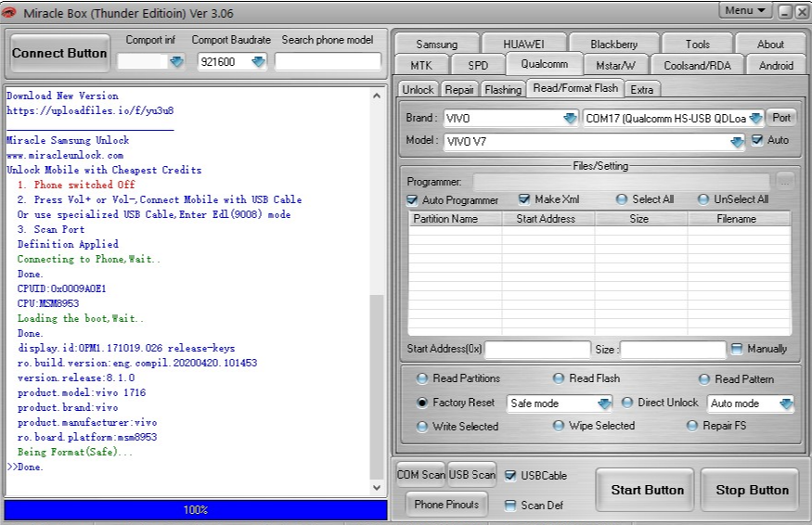Toggle the USBCable checkbox

(x=510, y=476)
